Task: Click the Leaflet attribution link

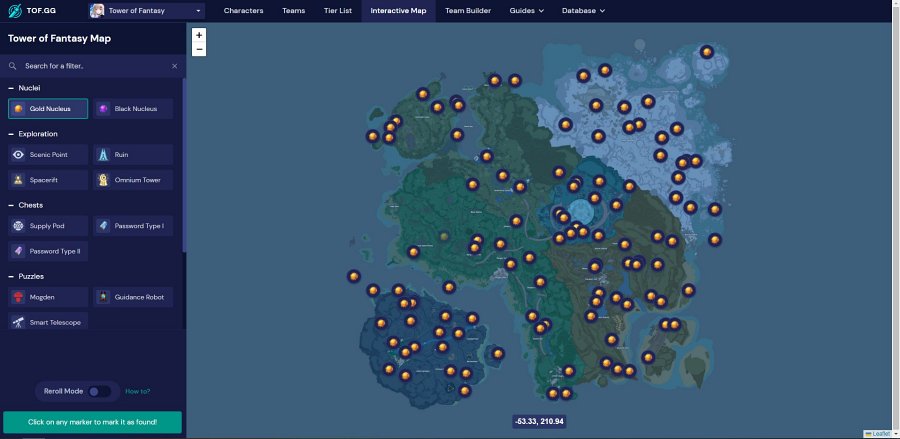Action: pyautogui.click(x=880, y=434)
